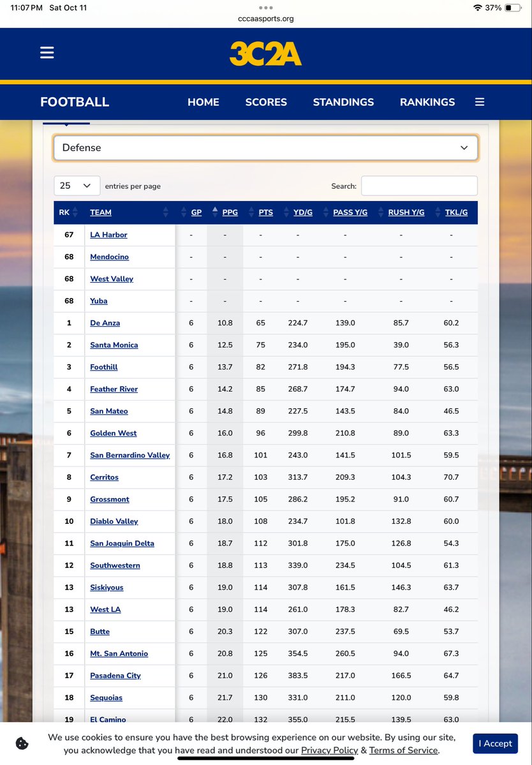Open Siskiyous team link
Screen dimensions: 532x765
pos(107,588)
